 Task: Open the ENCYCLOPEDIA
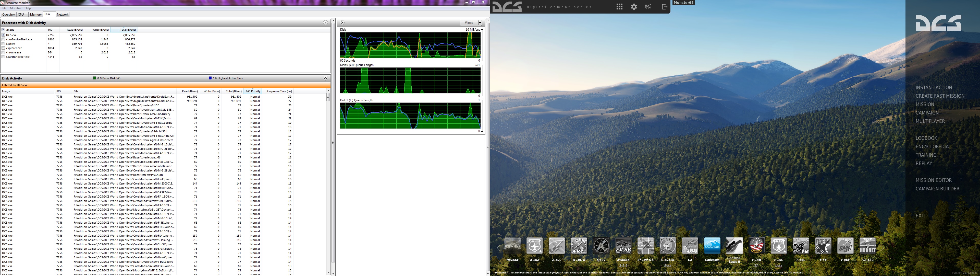(932, 147)
